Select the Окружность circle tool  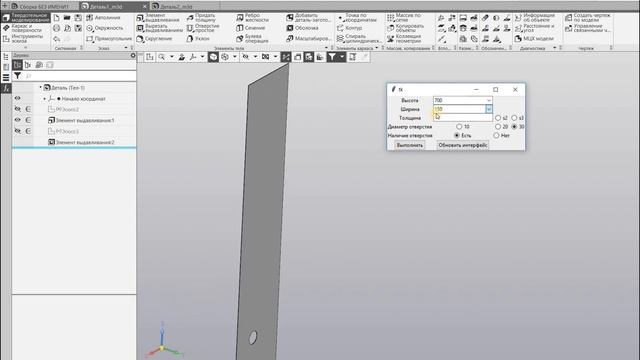[x=104, y=28]
